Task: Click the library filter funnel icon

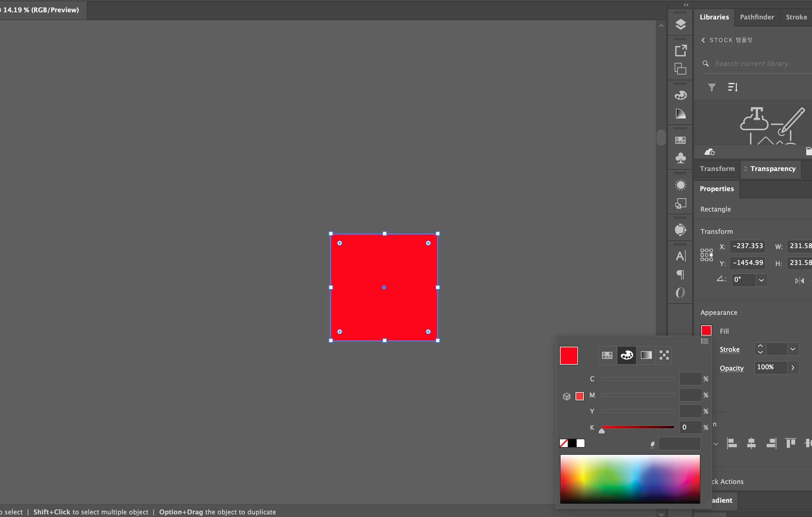Action: click(712, 87)
